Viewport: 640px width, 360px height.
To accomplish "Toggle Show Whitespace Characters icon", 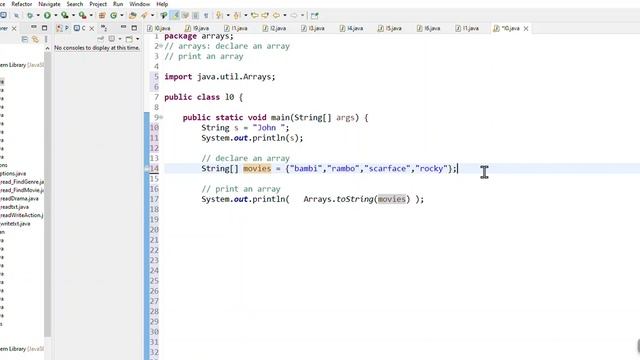I will (206, 16).
